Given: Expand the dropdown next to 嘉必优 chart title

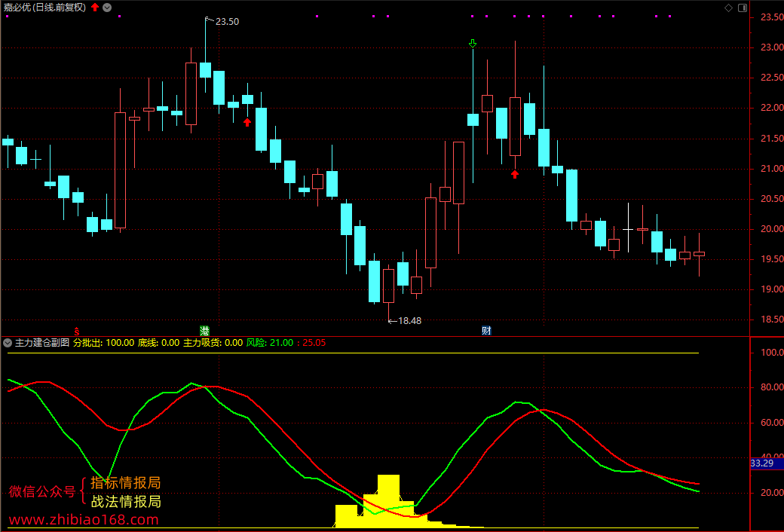Looking at the screenshot, I should [107, 8].
